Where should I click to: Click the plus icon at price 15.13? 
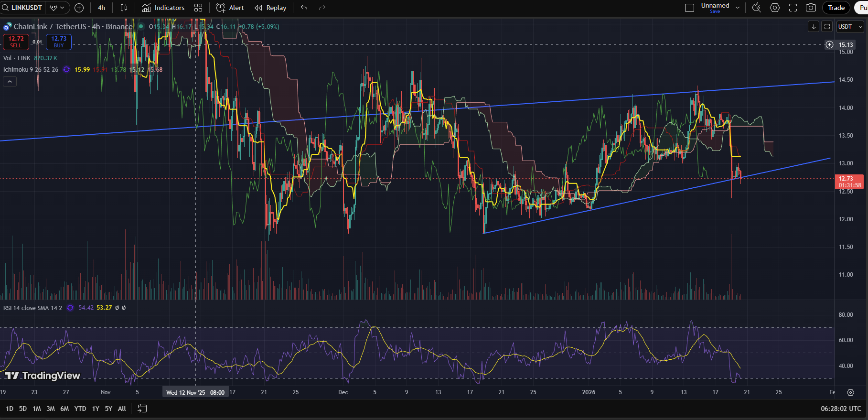830,44
